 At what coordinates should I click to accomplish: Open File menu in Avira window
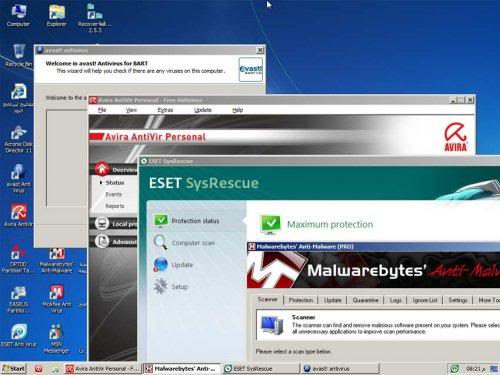(102, 110)
